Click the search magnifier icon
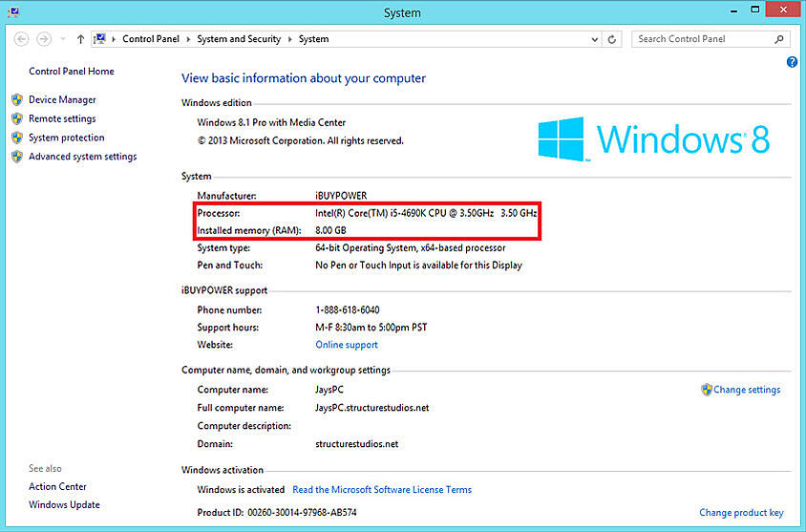This screenshot has width=806, height=532. (x=779, y=39)
